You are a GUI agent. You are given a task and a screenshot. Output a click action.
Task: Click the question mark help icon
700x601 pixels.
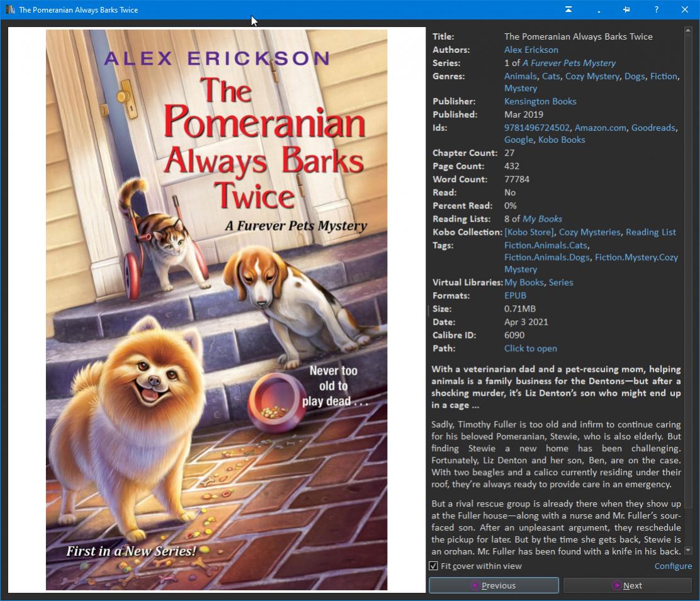(656, 9)
